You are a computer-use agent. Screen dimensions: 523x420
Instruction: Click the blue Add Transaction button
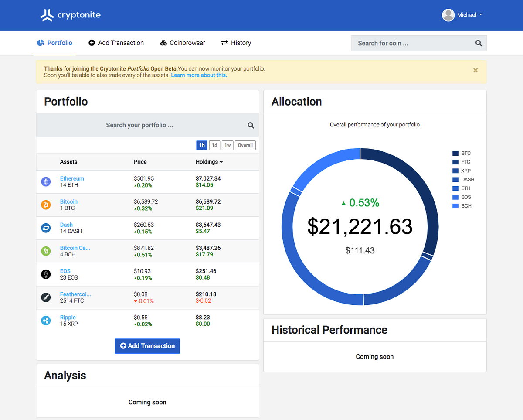[x=147, y=346]
